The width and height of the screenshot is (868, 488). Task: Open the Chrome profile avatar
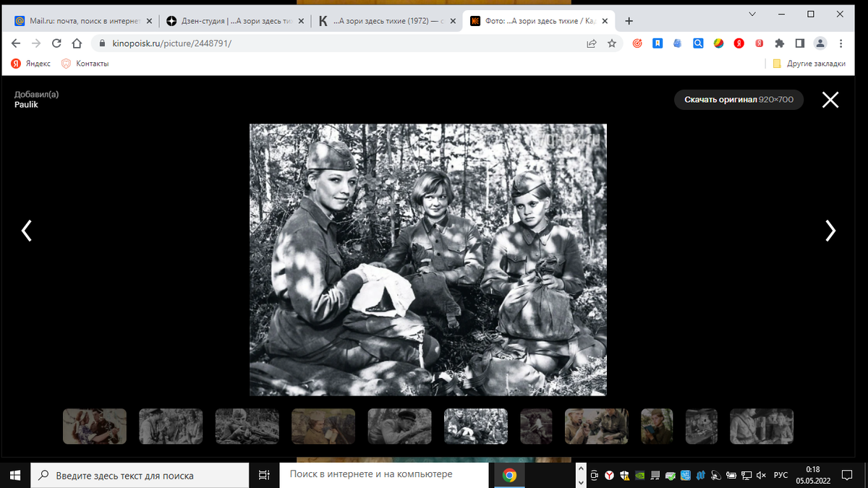[x=820, y=43]
